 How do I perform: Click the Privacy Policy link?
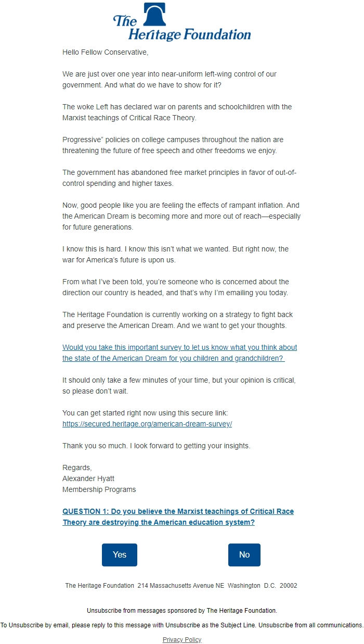coord(181,639)
